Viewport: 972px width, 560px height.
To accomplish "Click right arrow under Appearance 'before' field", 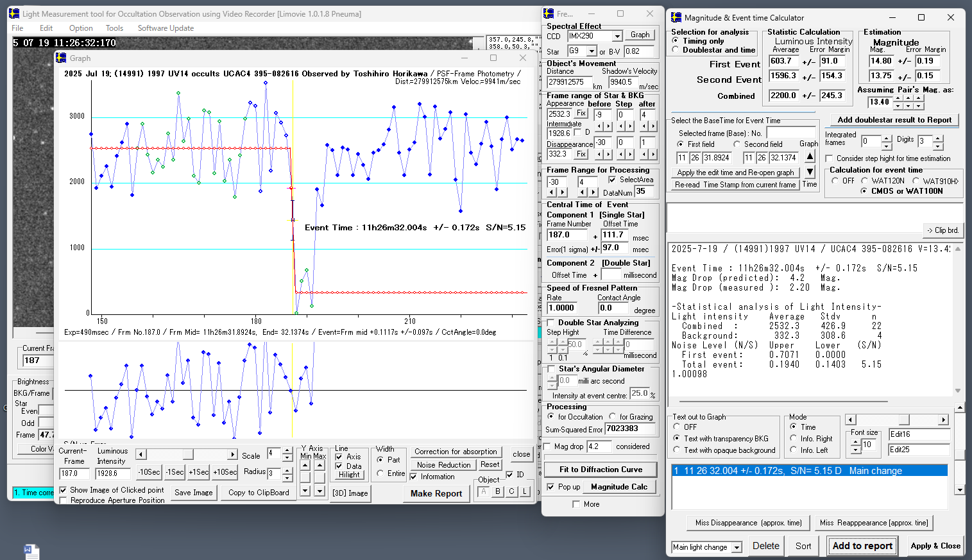I will pos(608,126).
